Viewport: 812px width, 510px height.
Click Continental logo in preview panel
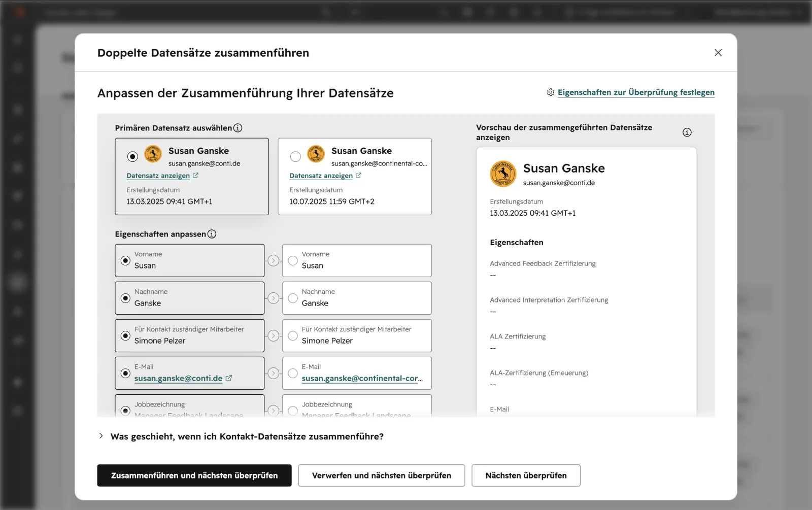point(503,174)
